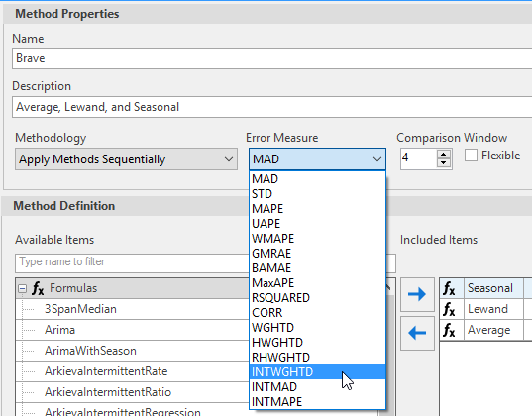This screenshot has width=532, height=416.
Task: Select WMAPE error measure
Action: pos(317,239)
